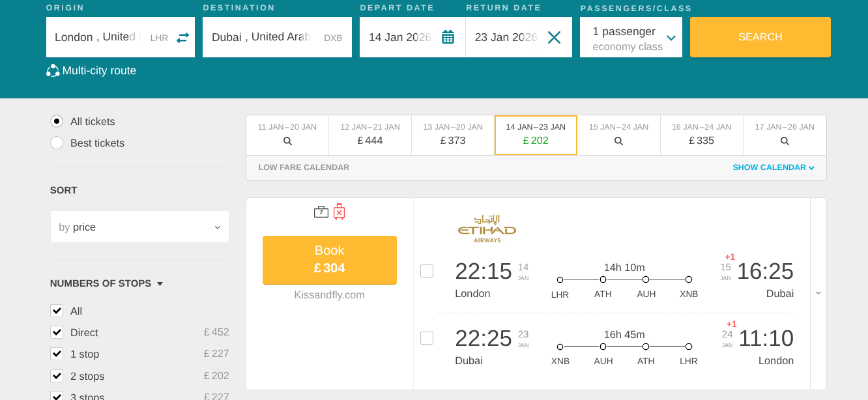The width and height of the screenshot is (868, 400).
Task: Search fares for 11 JAN–20 JAN magnifier
Action: pyautogui.click(x=287, y=140)
